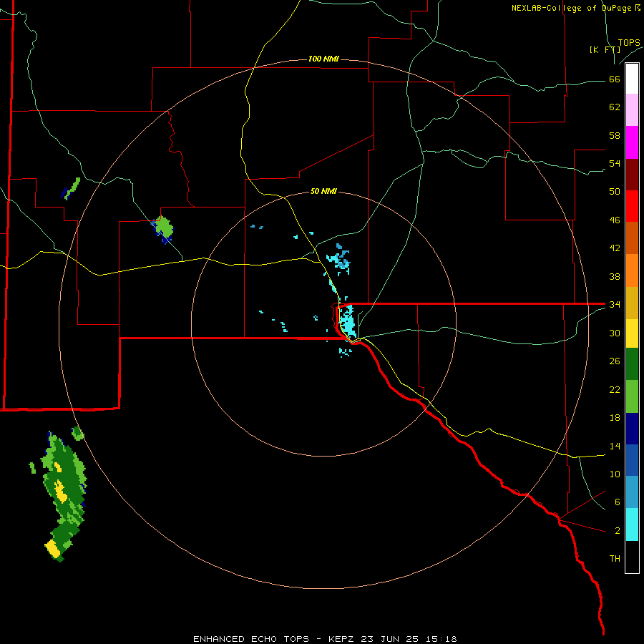Select the "2" legend value
Viewport: 644px width, 644px height.
(x=618, y=531)
